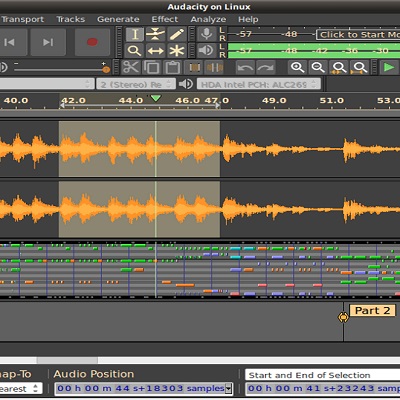Undo the last action
This screenshot has width=400, height=400.
[x=246, y=68]
